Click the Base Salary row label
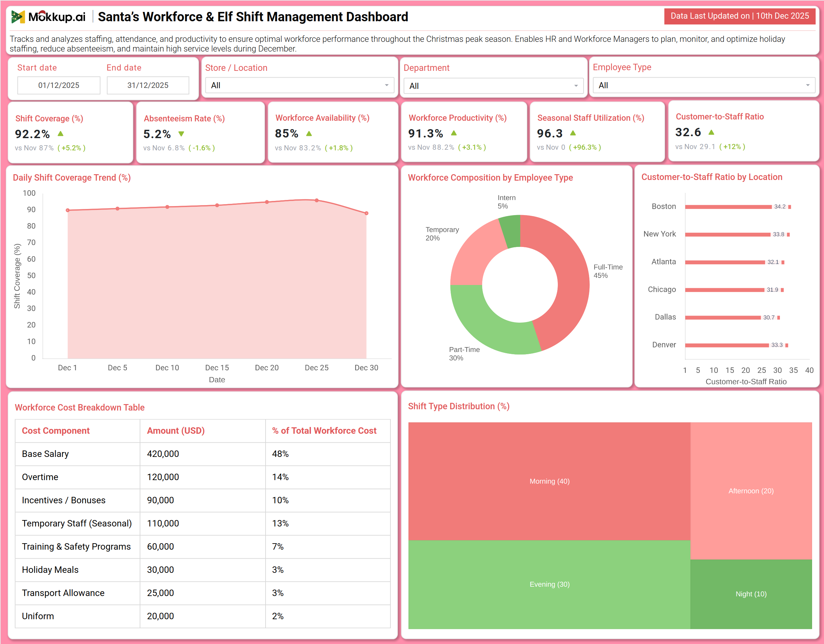 pyautogui.click(x=45, y=454)
